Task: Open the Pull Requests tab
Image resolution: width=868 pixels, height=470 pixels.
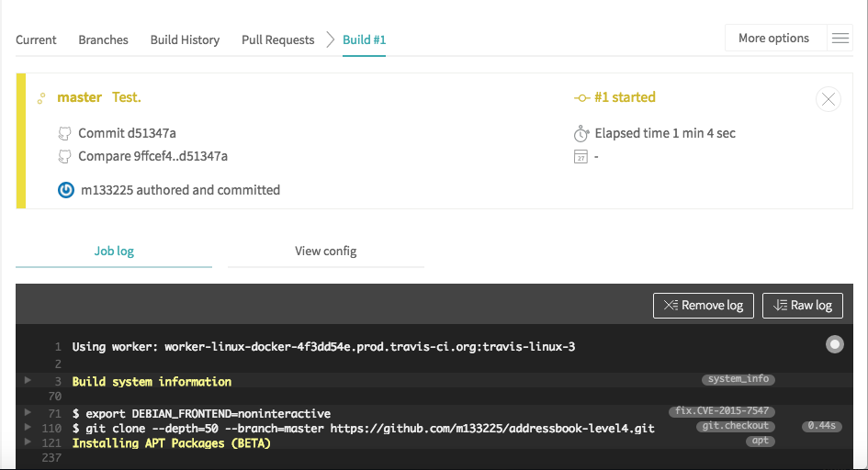Action: pos(277,39)
